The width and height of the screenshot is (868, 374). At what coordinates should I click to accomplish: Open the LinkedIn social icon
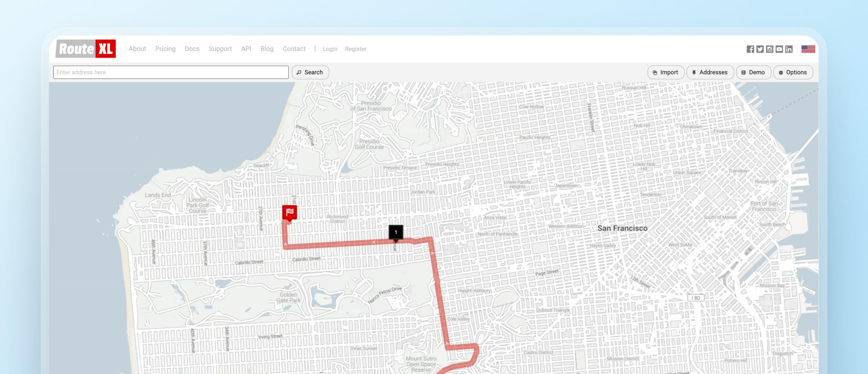789,49
